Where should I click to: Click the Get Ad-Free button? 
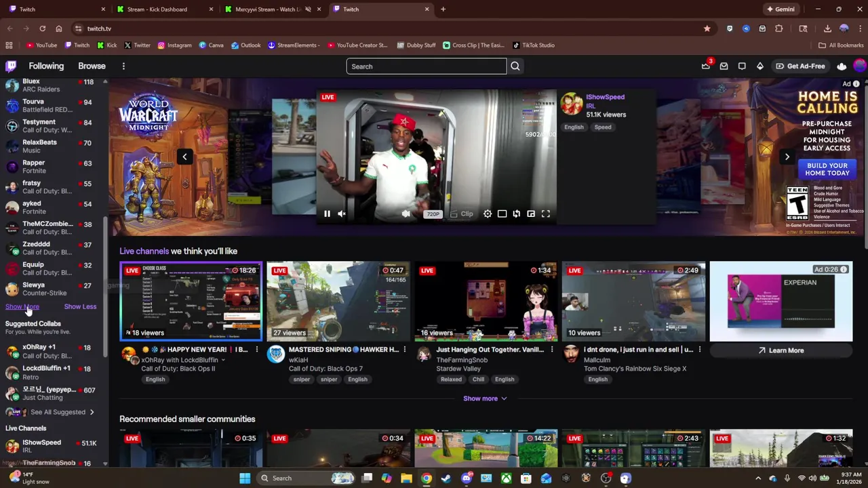800,66
